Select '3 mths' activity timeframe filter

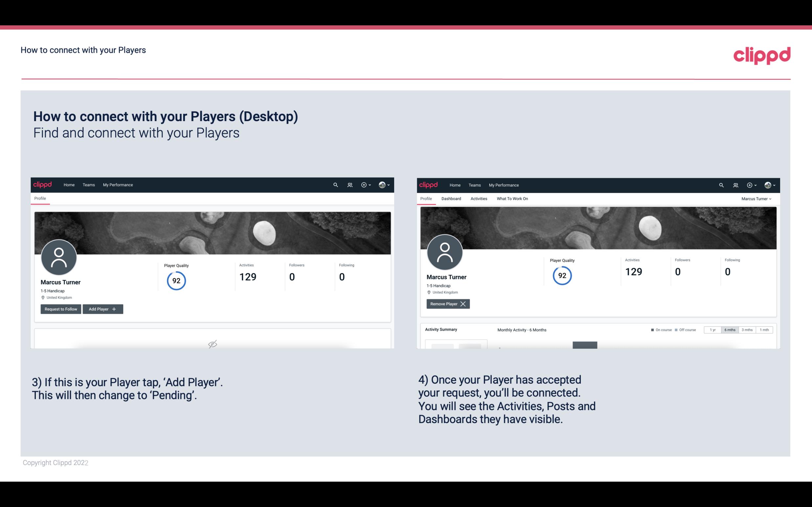(x=747, y=329)
